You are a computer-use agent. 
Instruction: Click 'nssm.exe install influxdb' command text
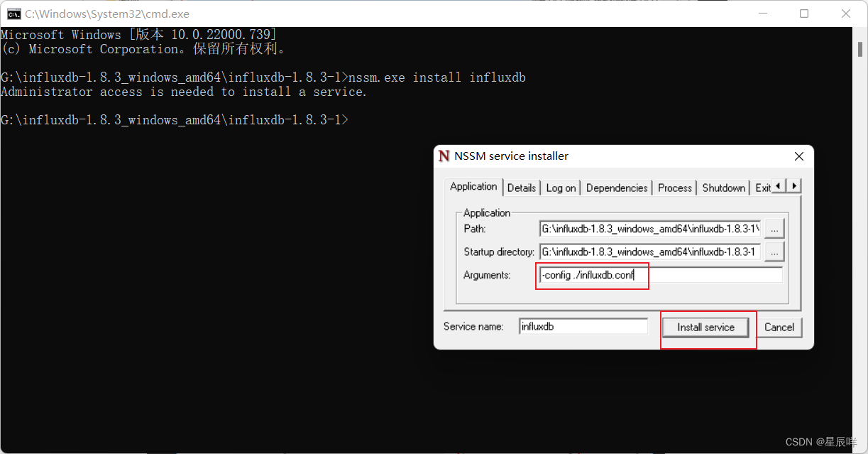[437, 77]
